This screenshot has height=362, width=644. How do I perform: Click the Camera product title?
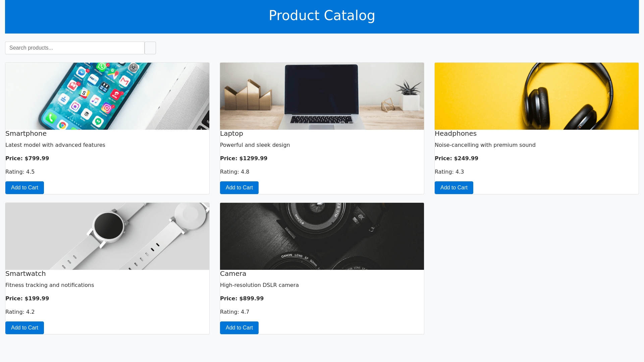[233, 274]
